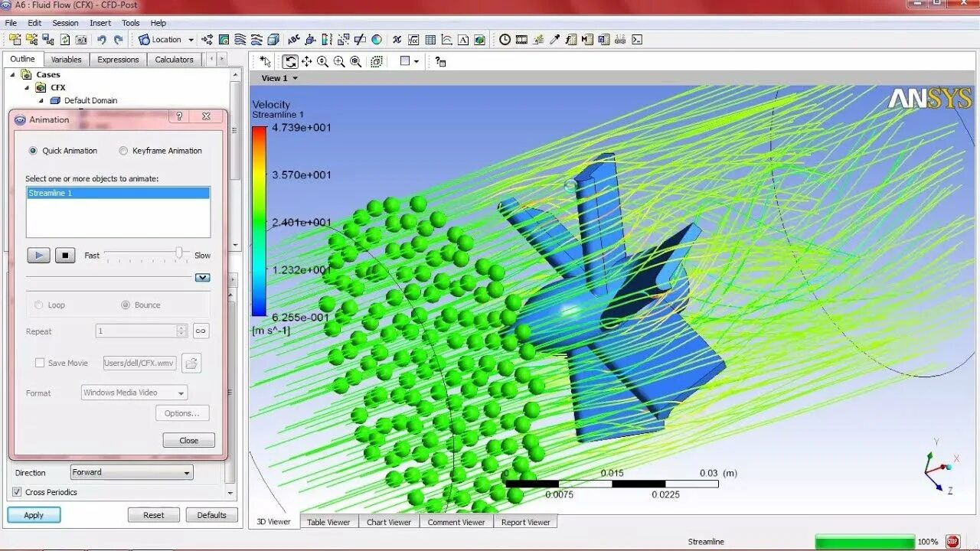Switch to the Expressions tab
Viewport: 980px width, 551px height.
(x=118, y=59)
